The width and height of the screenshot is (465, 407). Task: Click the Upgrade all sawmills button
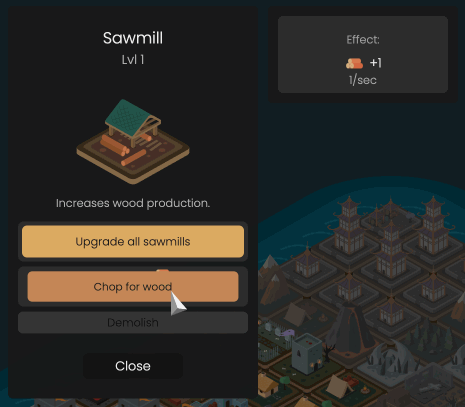click(x=133, y=241)
